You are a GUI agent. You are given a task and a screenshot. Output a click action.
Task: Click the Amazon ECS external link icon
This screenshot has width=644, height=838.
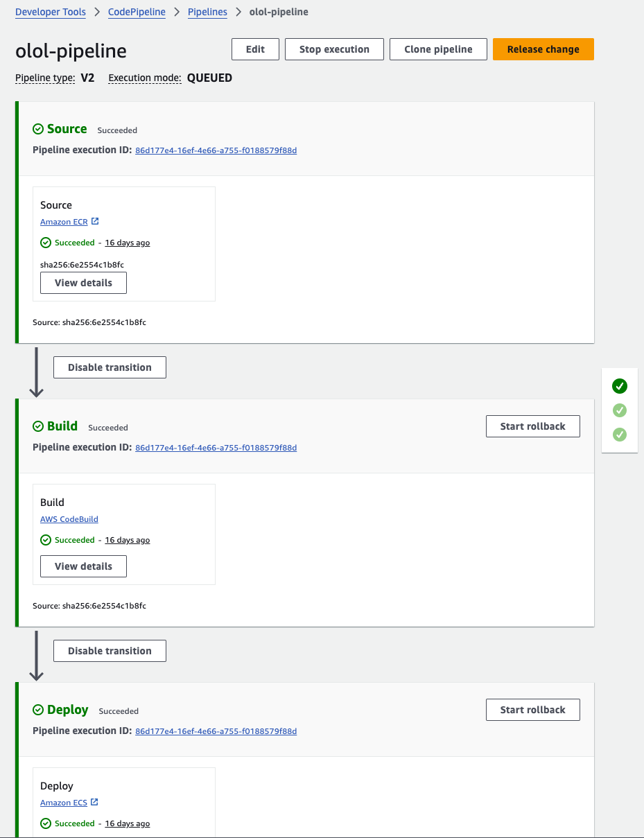point(94,803)
